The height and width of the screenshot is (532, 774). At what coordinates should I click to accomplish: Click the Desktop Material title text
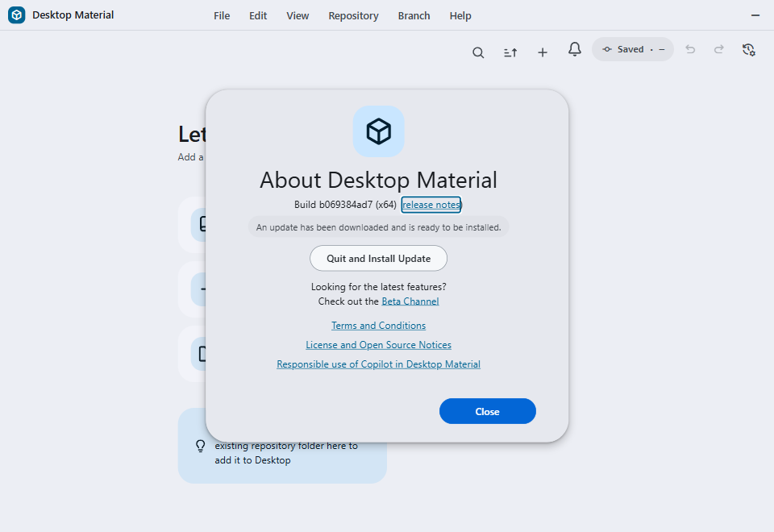coord(73,15)
